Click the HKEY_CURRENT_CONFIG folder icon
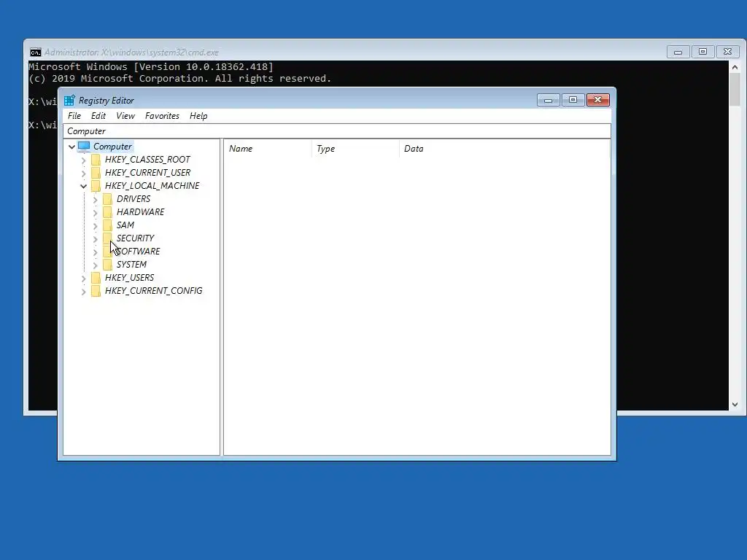The width and height of the screenshot is (747, 560). [x=96, y=290]
